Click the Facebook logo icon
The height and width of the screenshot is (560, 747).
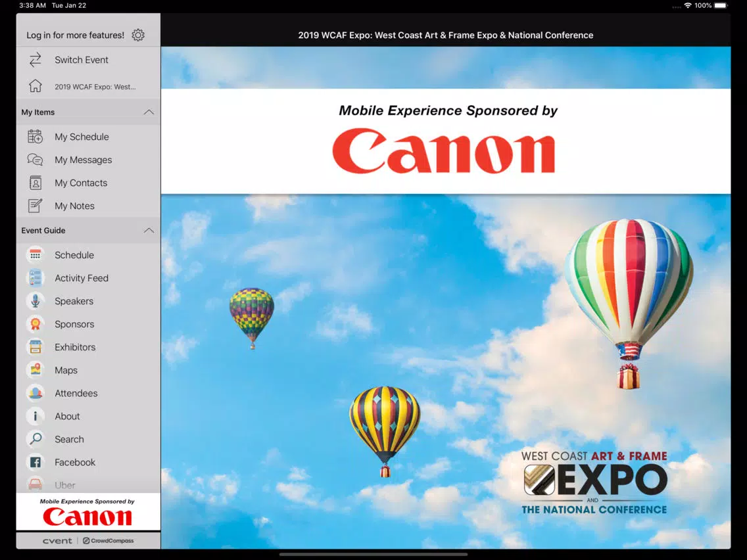click(36, 462)
